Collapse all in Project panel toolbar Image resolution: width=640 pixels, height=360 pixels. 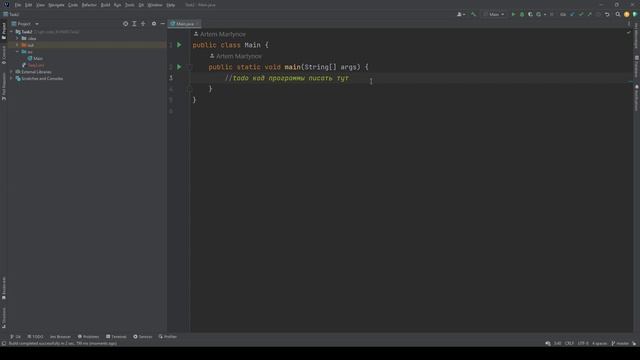[143, 24]
